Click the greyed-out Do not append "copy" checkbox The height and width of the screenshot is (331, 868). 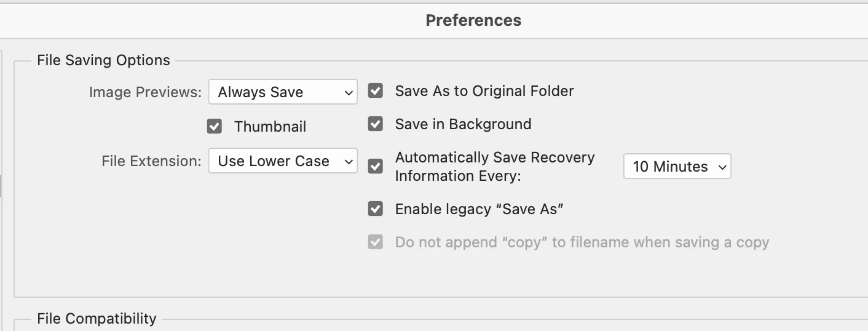[x=376, y=242]
